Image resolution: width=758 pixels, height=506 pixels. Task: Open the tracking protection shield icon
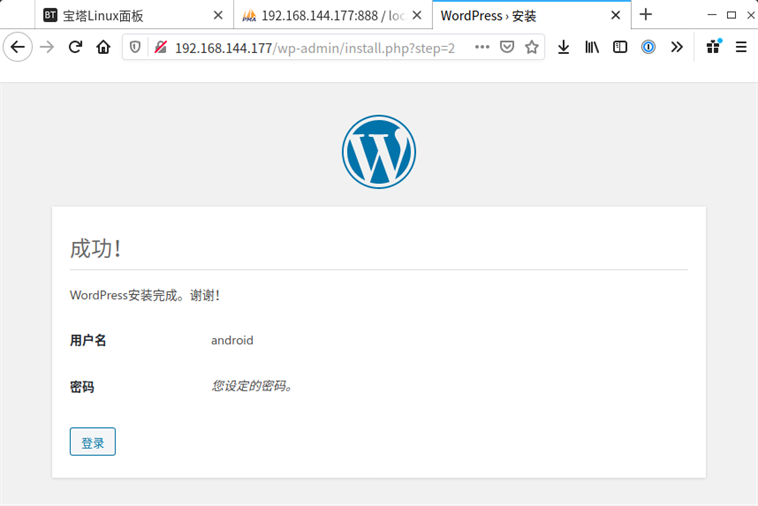(x=137, y=47)
